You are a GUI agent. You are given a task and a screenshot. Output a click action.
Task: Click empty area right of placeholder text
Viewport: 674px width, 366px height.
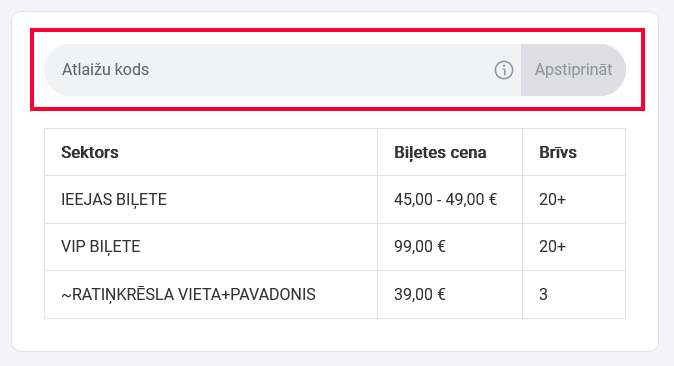[320, 70]
